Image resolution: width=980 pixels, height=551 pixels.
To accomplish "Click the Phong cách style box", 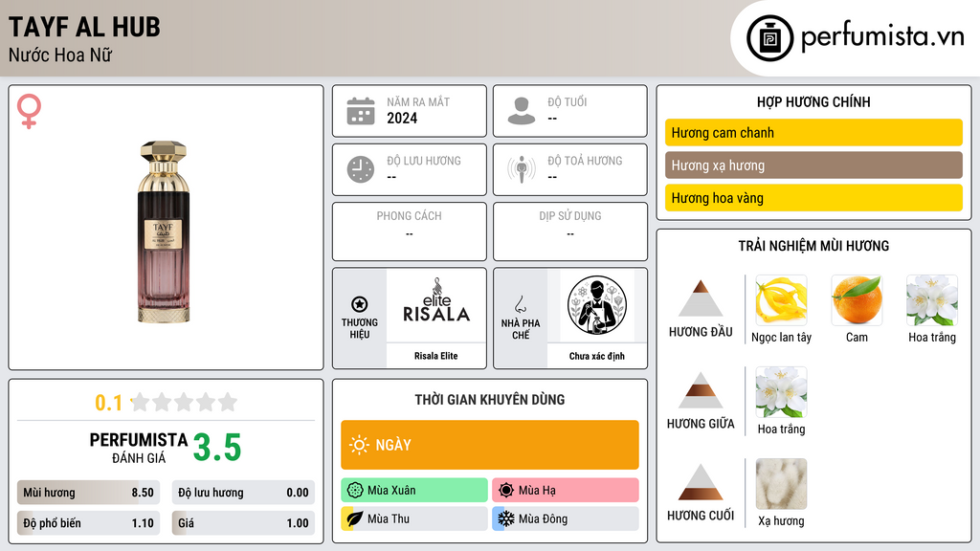I will click(x=410, y=231).
